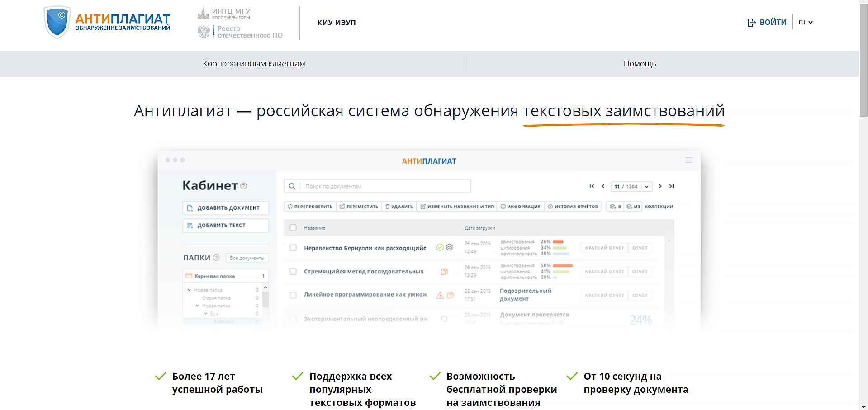The height and width of the screenshot is (410, 868).
Task: Go to next page arrow
Action: click(660, 186)
